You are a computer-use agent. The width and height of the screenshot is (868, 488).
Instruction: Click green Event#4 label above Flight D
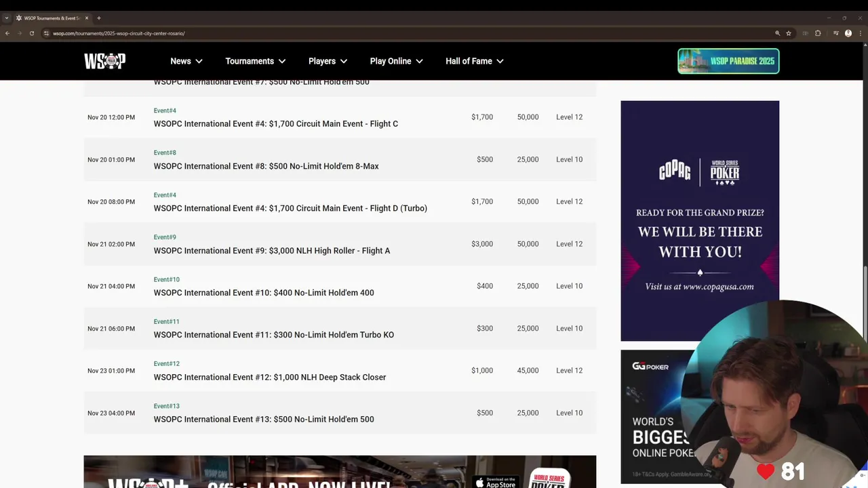point(165,195)
